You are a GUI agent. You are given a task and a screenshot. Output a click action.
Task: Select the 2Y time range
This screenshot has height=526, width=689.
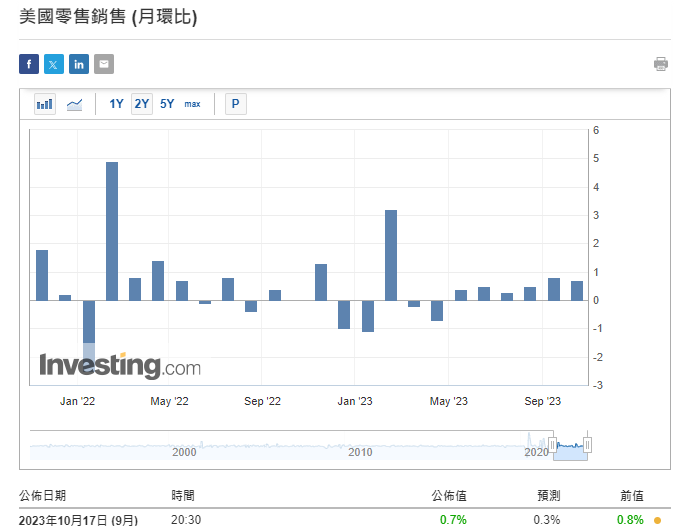coord(141,104)
